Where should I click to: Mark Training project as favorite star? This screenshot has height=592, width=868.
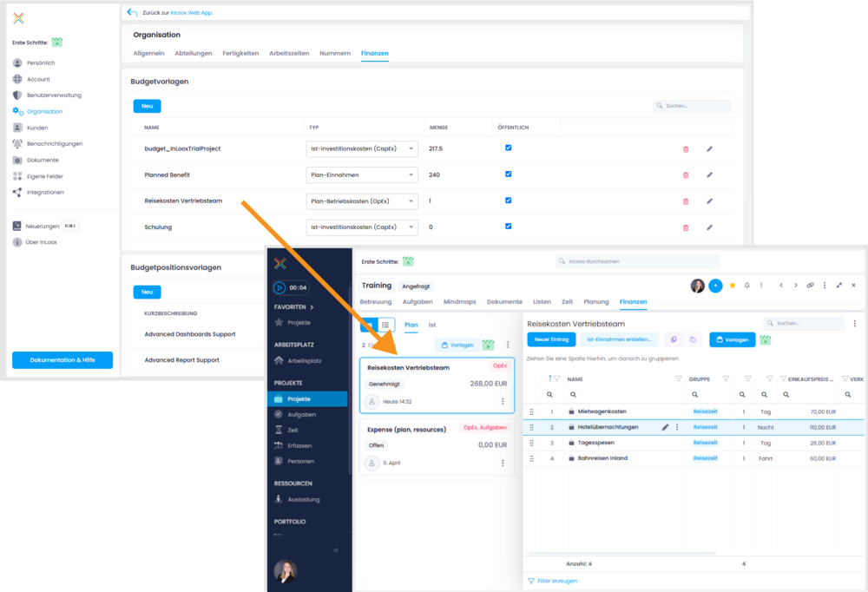[733, 286]
